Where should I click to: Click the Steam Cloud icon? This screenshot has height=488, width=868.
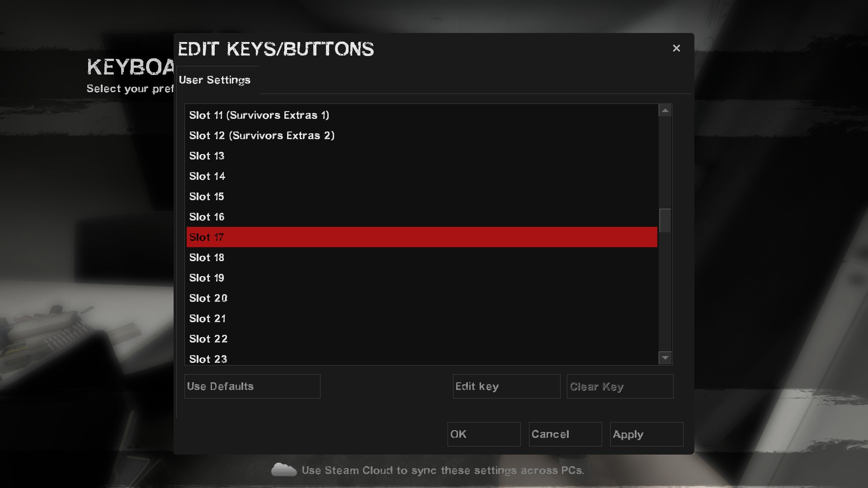click(x=283, y=470)
